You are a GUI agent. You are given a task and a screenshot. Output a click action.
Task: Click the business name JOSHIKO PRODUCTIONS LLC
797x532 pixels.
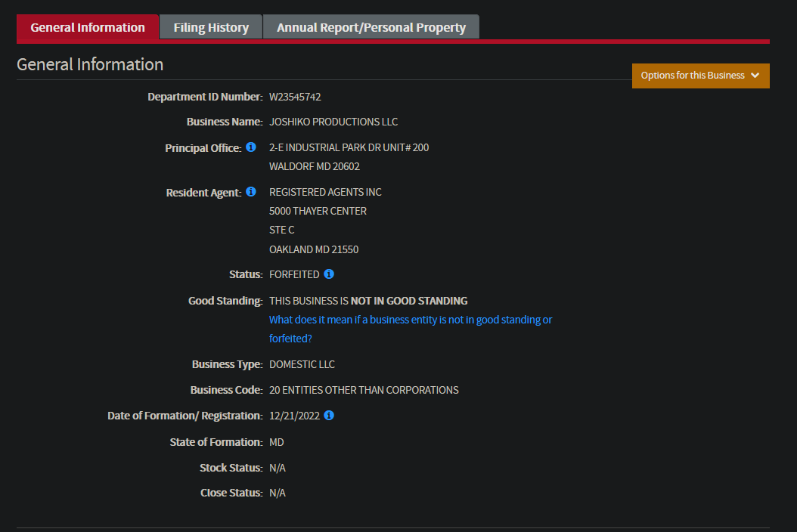click(x=333, y=122)
